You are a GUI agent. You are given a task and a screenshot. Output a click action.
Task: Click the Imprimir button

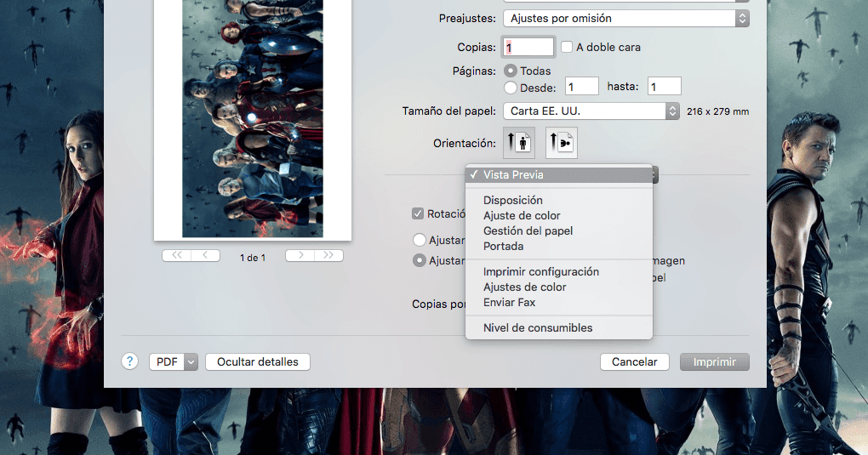point(715,362)
